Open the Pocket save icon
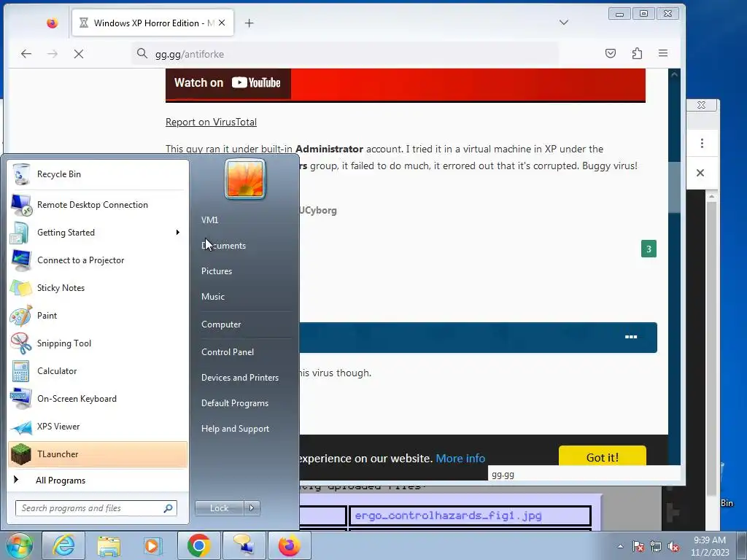Screen dimensions: 747x560 point(611,53)
